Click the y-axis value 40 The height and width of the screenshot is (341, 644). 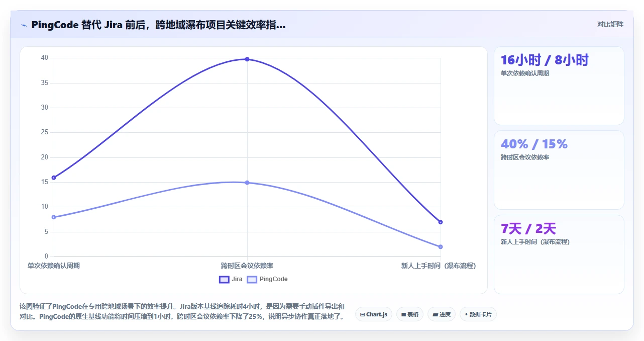45,58
